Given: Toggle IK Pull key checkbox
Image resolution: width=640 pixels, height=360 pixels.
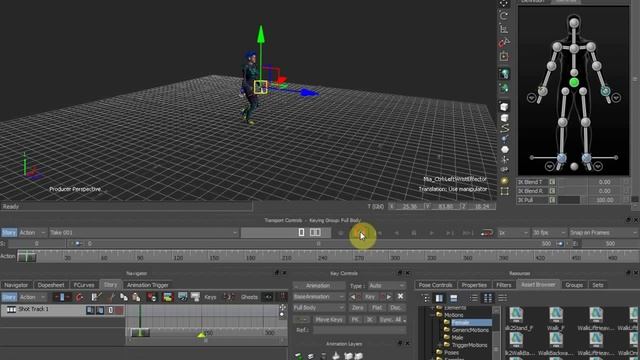Looking at the screenshot, I should [x=552, y=200].
